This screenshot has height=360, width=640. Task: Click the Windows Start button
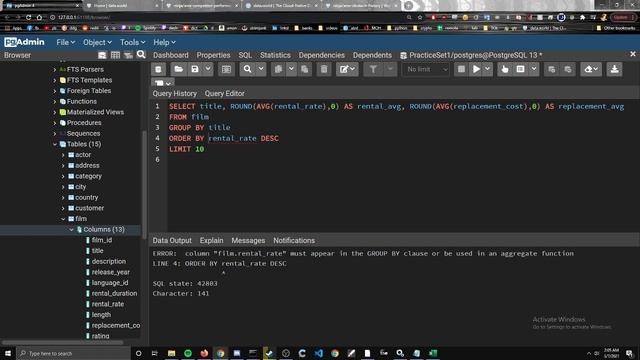[x=8, y=353]
